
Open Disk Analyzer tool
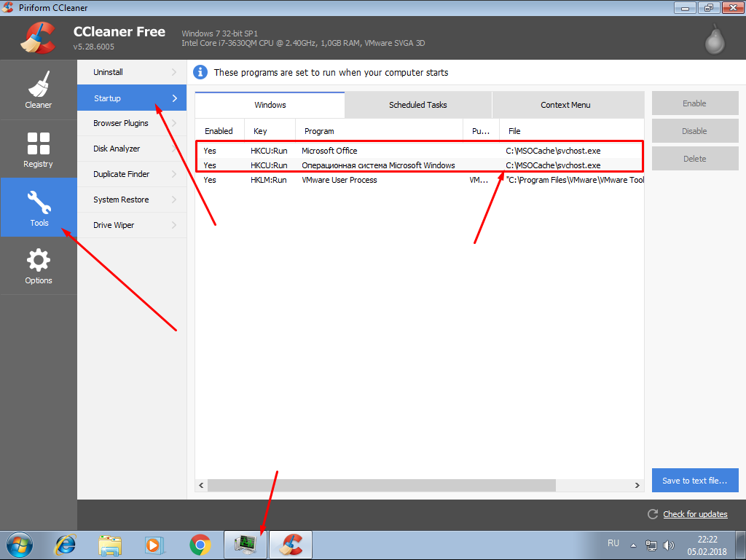coord(132,149)
